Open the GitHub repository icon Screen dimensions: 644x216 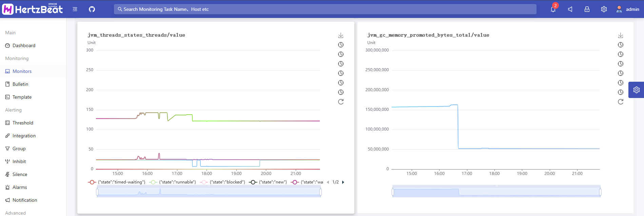point(92,9)
